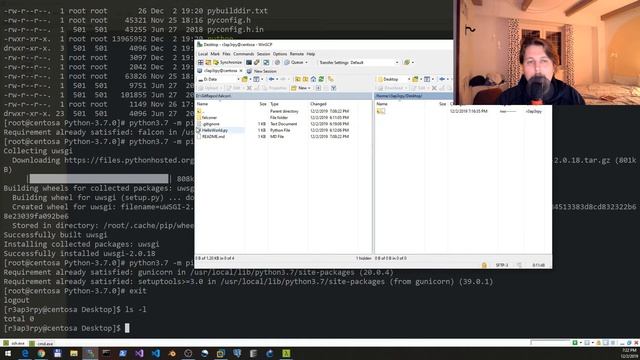Expand the Queue dropdown arrow
The height and width of the screenshot is (360, 640).
coord(307,62)
